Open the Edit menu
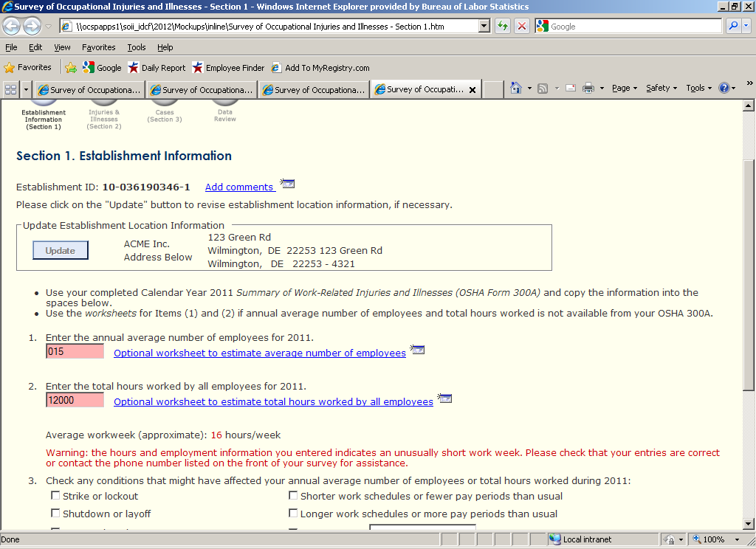 pos(35,47)
